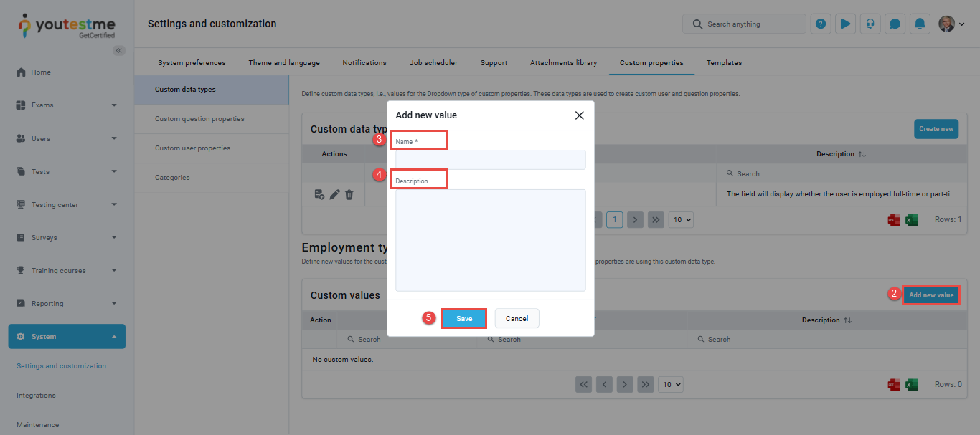Open Settings and customization link

click(61, 366)
